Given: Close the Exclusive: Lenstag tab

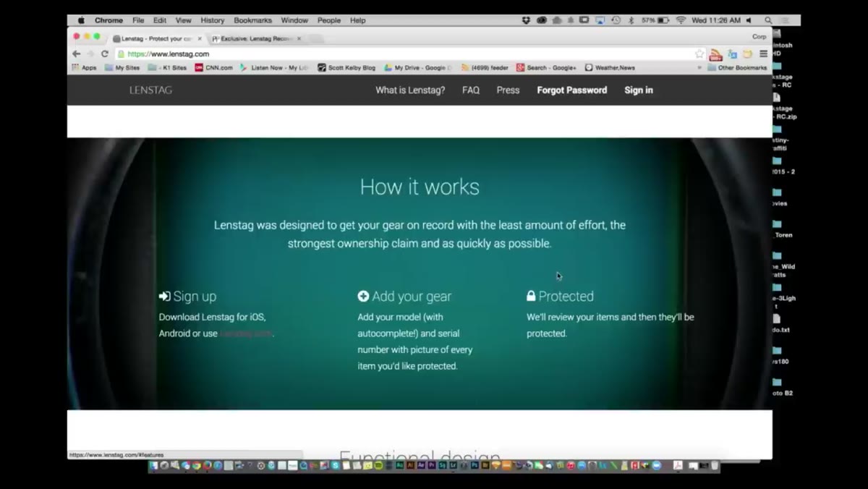Looking at the screenshot, I should tap(299, 38).
